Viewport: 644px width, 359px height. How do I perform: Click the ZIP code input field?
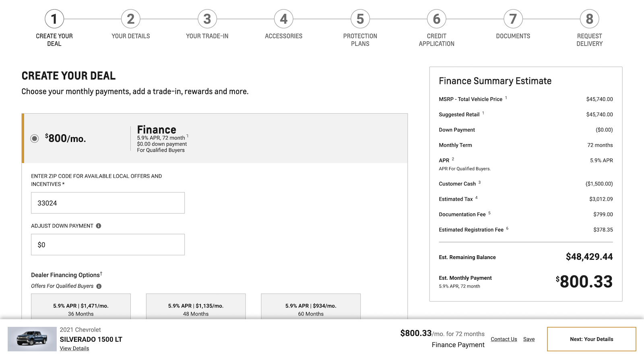coord(108,203)
